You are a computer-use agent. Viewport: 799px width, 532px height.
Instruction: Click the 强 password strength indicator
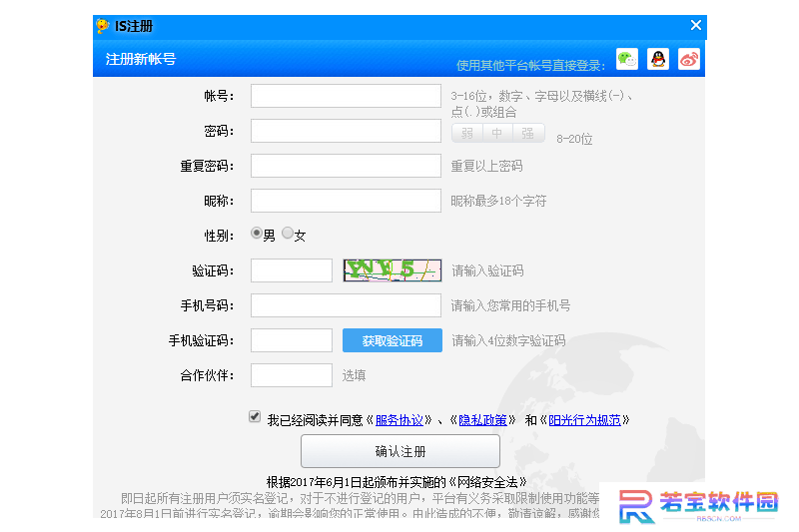point(528,134)
